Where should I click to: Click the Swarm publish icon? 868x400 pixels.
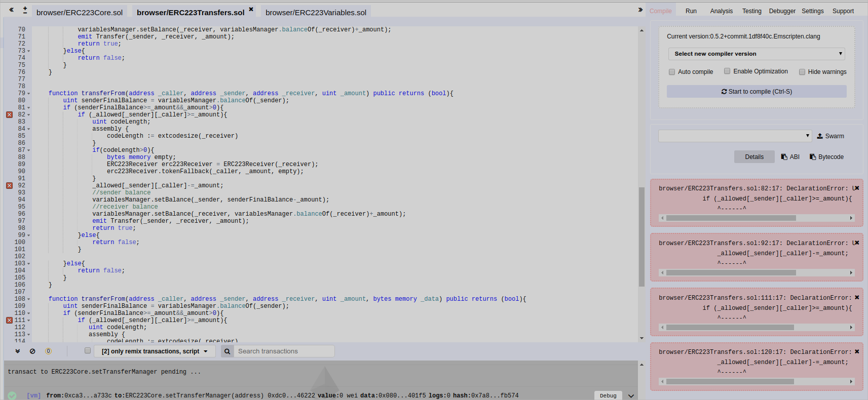tap(820, 136)
